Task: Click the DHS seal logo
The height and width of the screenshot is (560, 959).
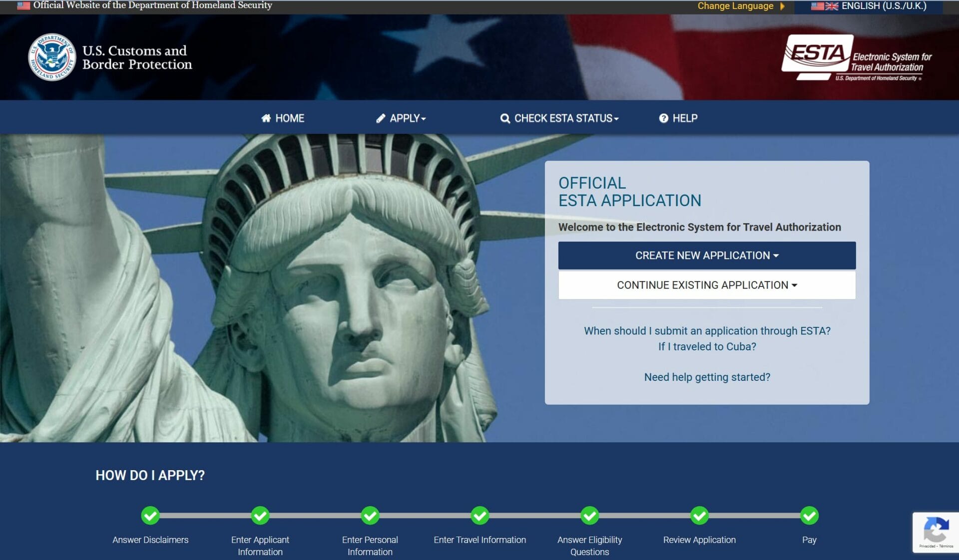Action: 52,57
